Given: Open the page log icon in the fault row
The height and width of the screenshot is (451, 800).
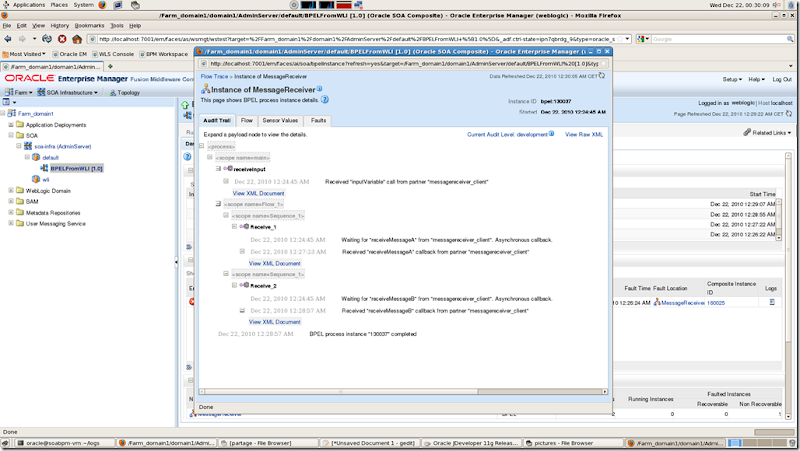Looking at the screenshot, I should pyautogui.click(x=772, y=302).
